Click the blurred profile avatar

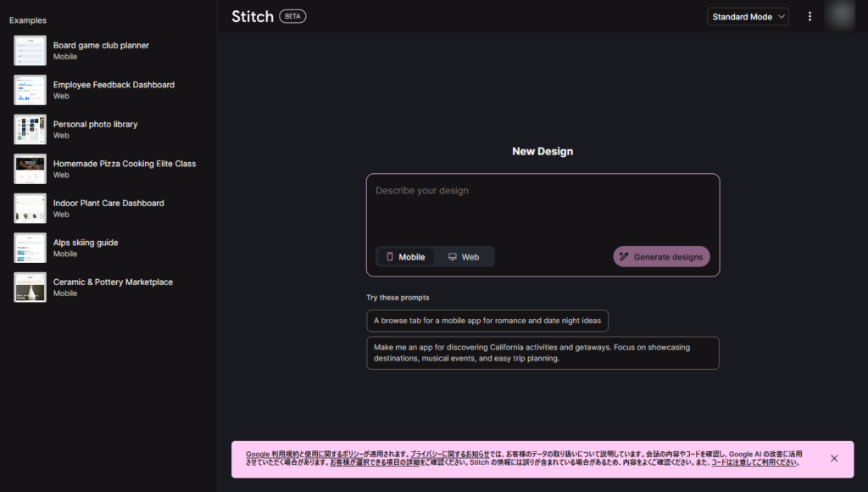pyautogui.click(x=840, y=15)
